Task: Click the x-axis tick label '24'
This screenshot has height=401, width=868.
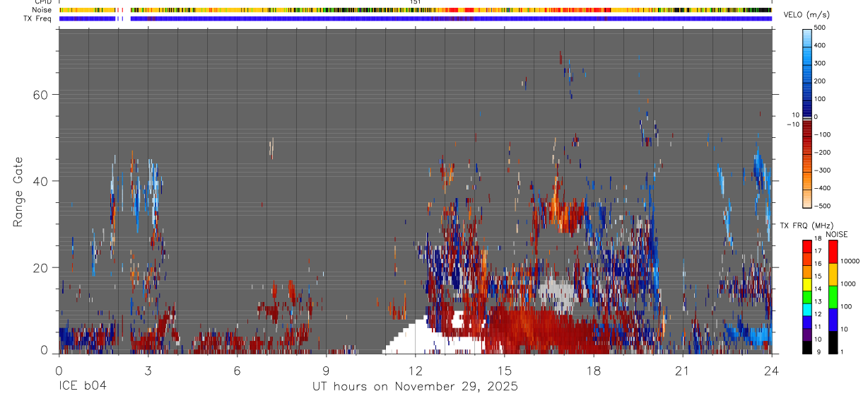Action: pos(771,371)
